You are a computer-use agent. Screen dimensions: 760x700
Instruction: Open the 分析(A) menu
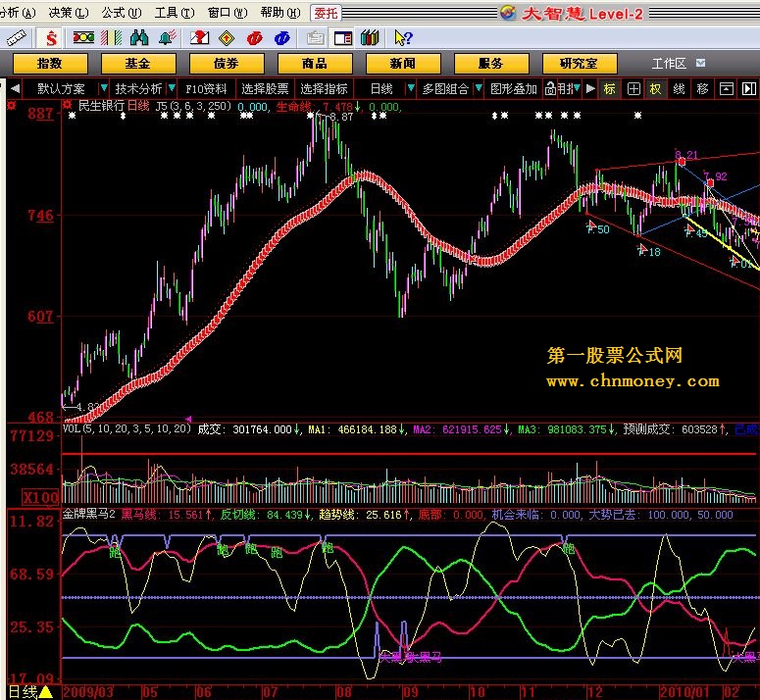18,13
